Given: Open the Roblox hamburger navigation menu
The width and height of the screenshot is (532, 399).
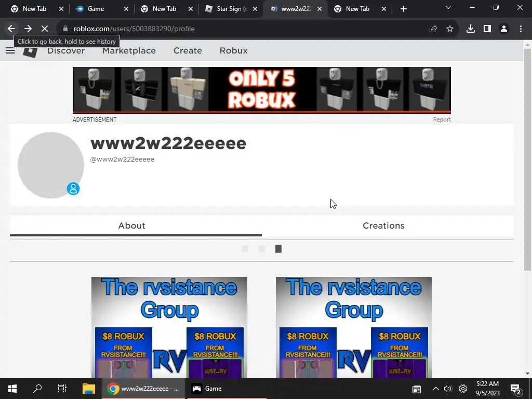Looking at the screenshot, I should click(x=10, y=50).
